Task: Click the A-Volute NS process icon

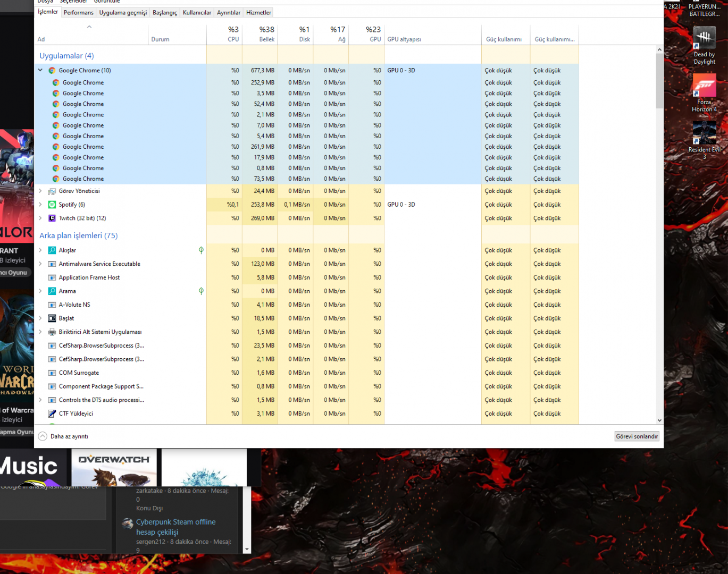Action: click(52, 305)
